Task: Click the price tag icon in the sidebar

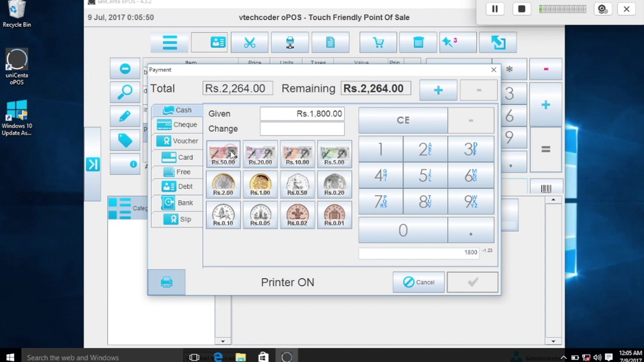Action: coord(125,140)
